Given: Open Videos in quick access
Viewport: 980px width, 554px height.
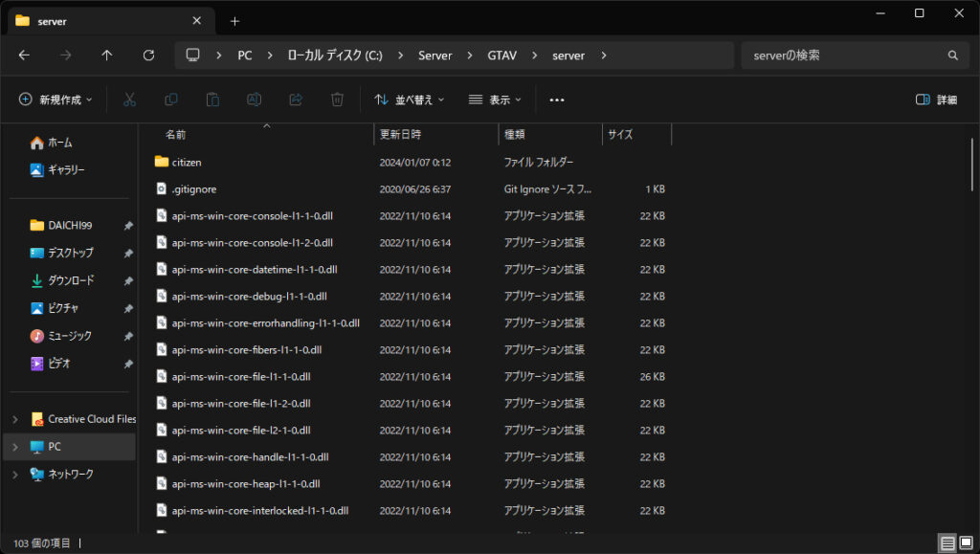Looking at the screenshot, I should pyautogui.click(x=51, y=364).
